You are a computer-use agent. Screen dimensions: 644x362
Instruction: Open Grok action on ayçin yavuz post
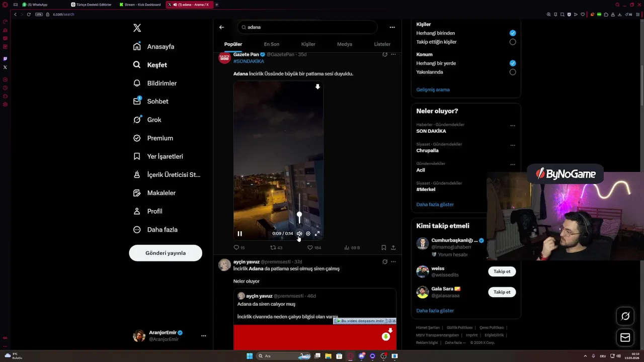point(385,261)
